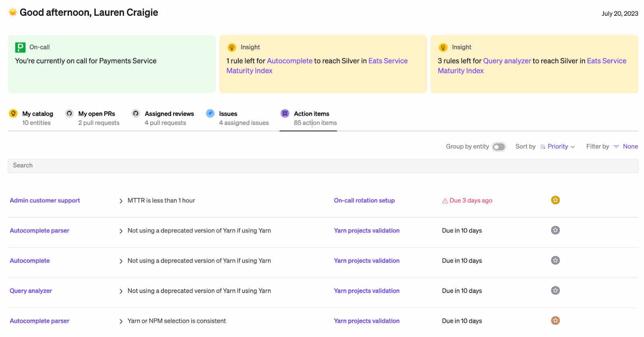This screenshot has height=337, width=644.
Task: Expand the MTTR is less than 1 hour rule
Action: click(x=121, y=201)
